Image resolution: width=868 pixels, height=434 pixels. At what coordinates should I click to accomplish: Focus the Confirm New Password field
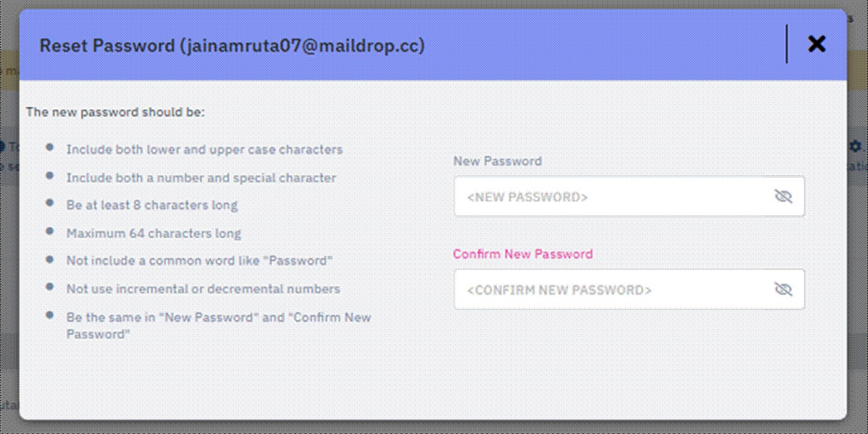(x=612, y=290)
